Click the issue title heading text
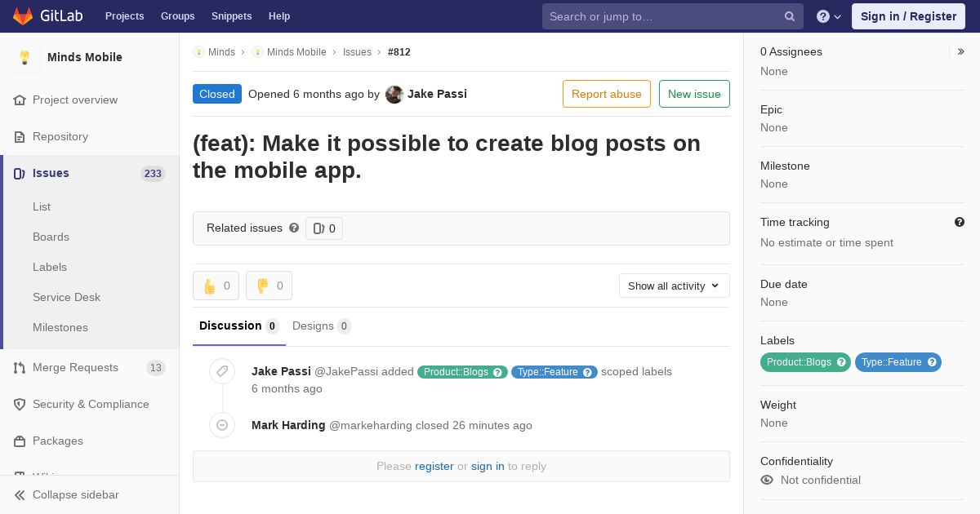The image size is (980, 514). (x=447, y=157)
